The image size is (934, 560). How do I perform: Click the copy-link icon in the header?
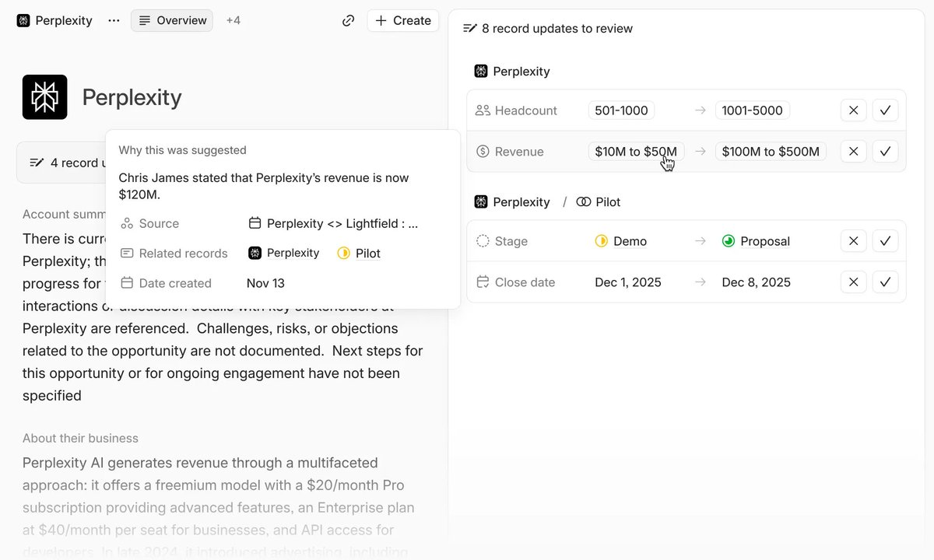(348, 20)
